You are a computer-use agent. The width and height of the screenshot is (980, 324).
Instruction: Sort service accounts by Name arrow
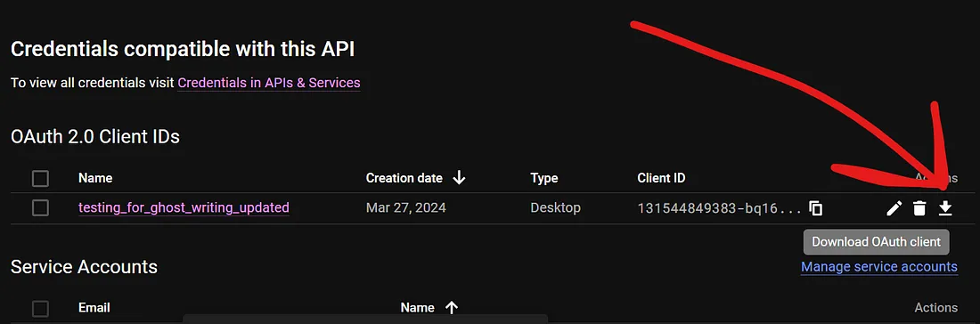452,307
